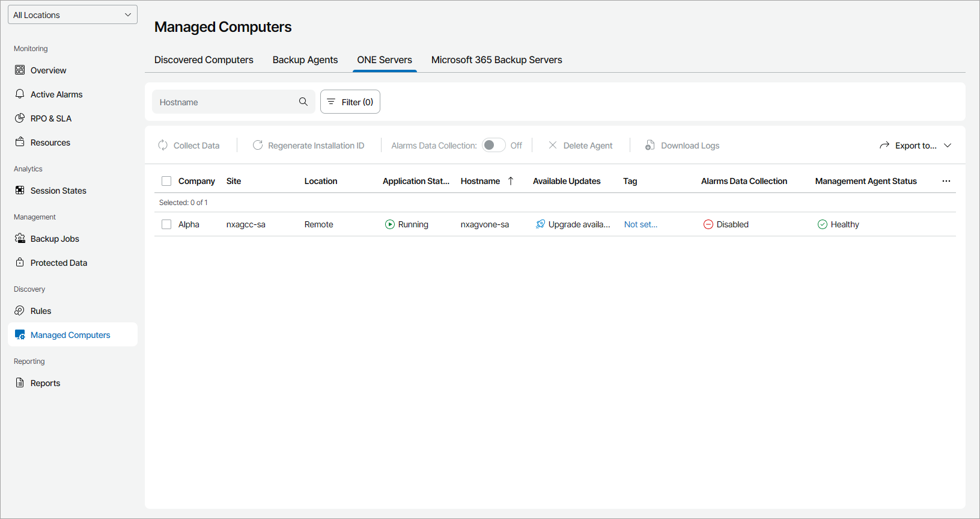Click the search magnifier icon in Hostname field
Screen dimensions: 980x519
click(303, 102)
